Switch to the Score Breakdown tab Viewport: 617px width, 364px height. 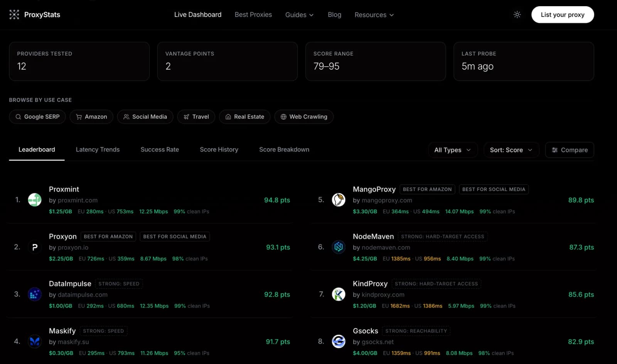(x=284, y=149)
